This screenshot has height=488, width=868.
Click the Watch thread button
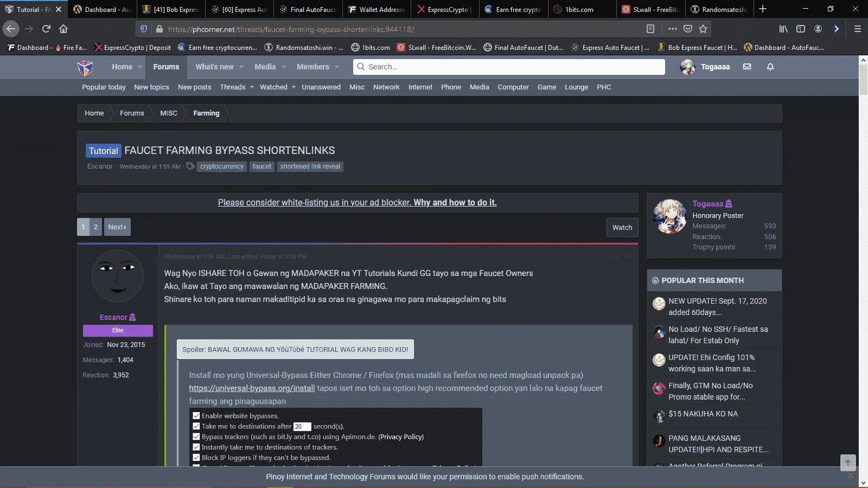tap(622, 227)
